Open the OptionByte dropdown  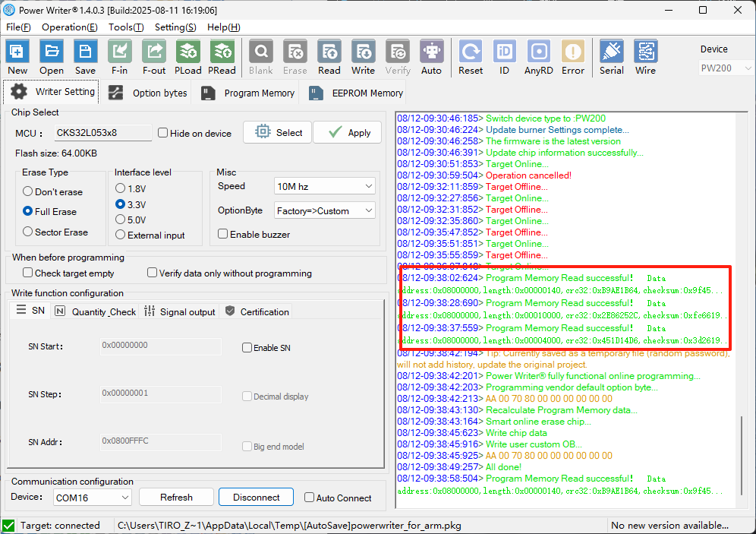tap(324, 210)
